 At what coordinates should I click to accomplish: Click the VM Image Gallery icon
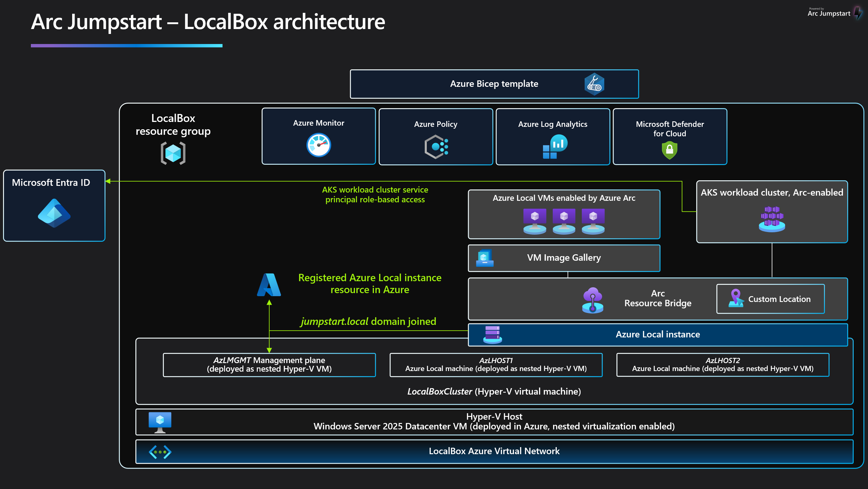[485, 258]
